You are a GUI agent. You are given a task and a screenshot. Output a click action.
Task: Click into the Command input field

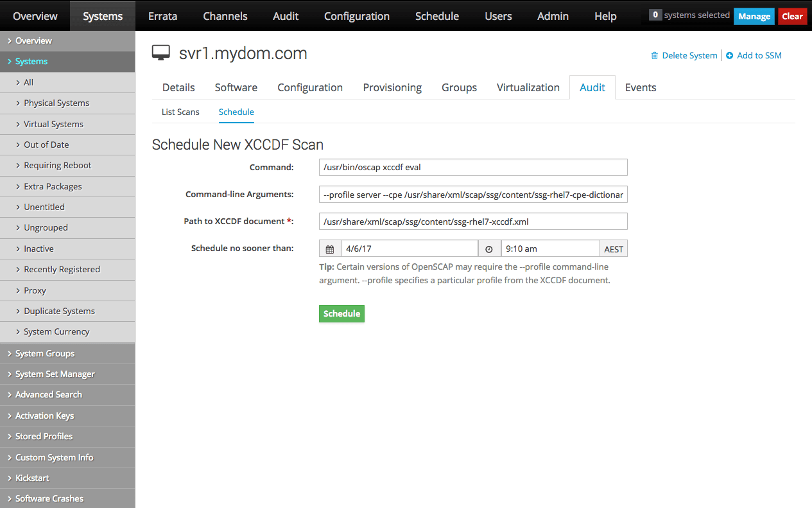coord(473,167)
